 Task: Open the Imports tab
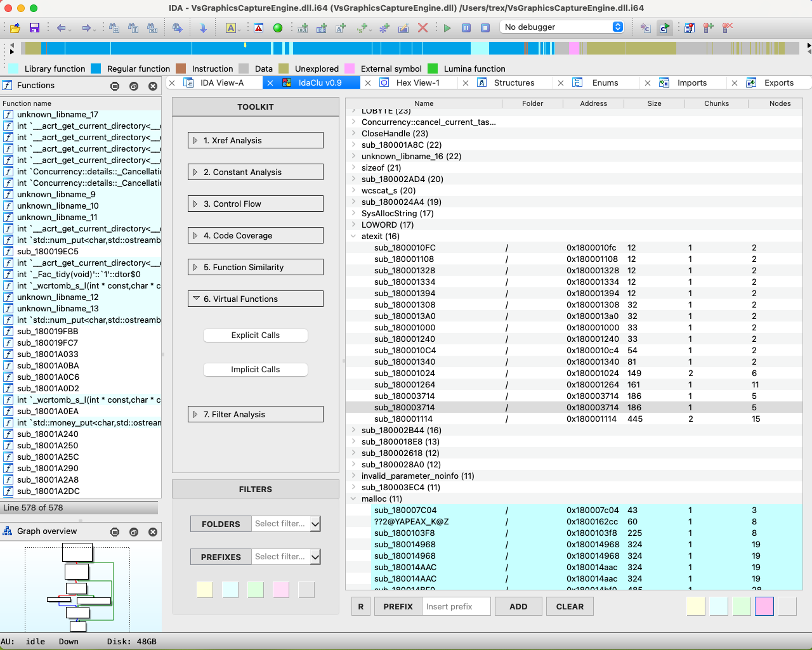[x=691, y=83]
